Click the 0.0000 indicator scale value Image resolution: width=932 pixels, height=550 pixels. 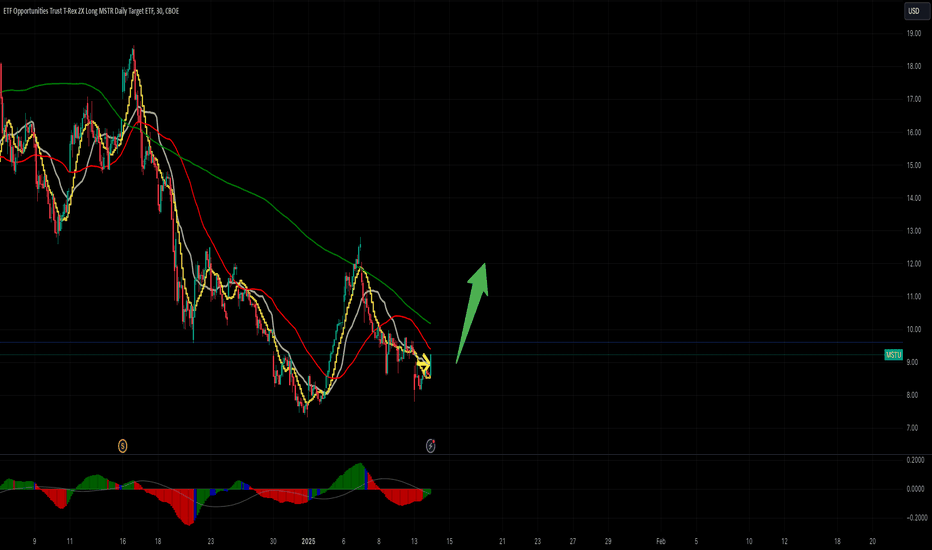click(x=915, y=489)
